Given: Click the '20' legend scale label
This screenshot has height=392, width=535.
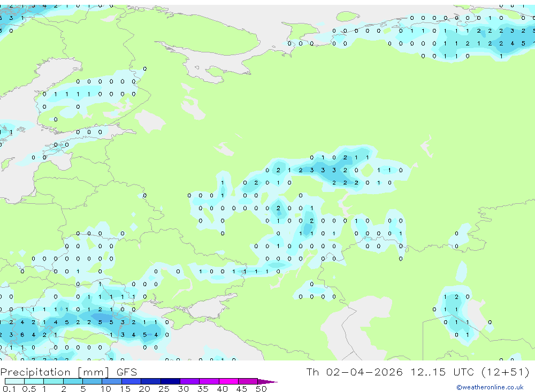Looking at the screenshot, I should tap(144, 389).
